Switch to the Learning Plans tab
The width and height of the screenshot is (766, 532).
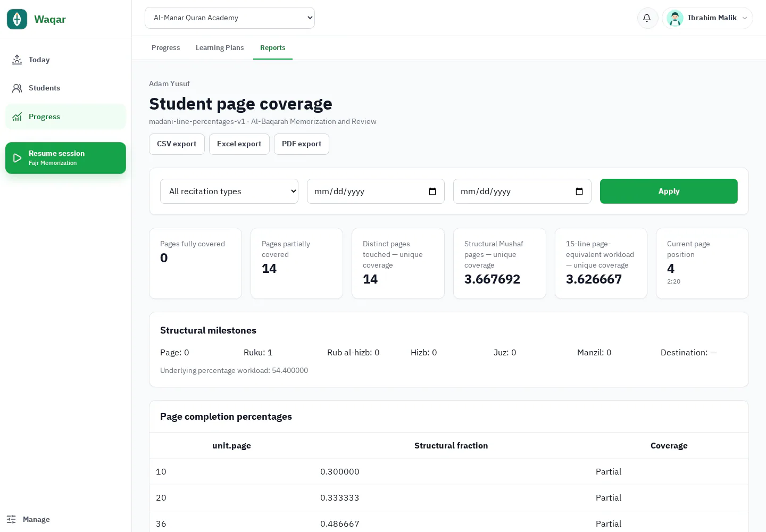coord(220,47)
